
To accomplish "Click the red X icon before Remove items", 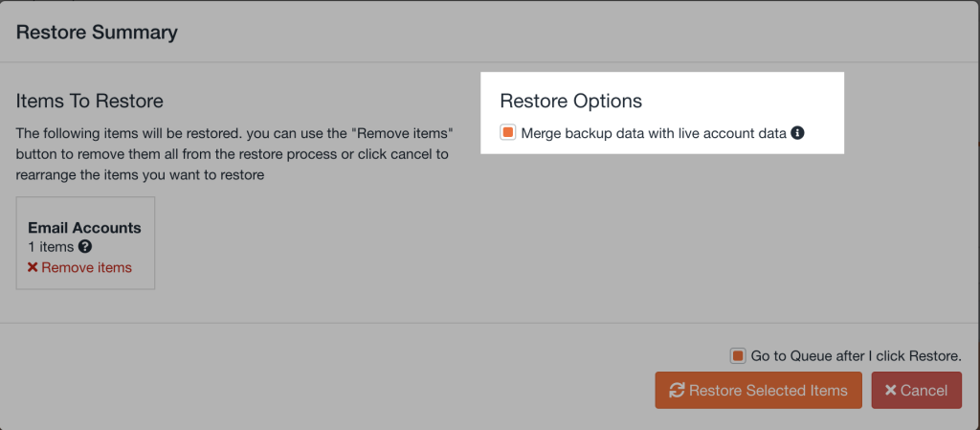I will coord(33,267).
